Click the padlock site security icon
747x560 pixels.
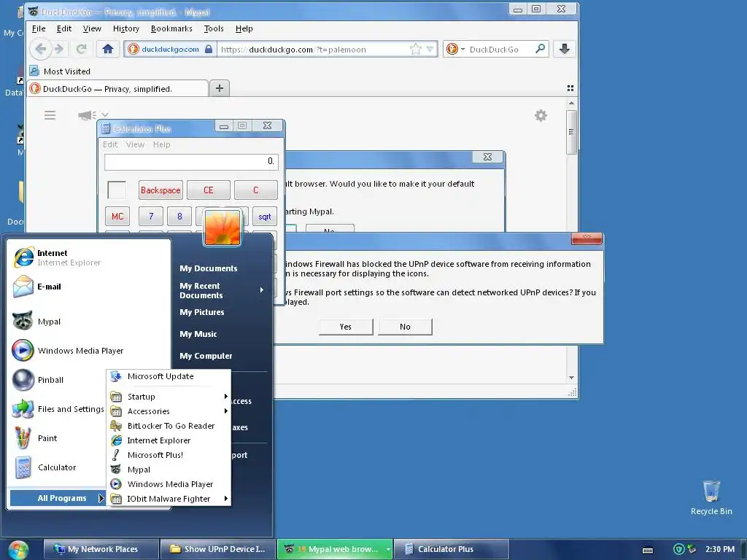[x=208, y=49]
